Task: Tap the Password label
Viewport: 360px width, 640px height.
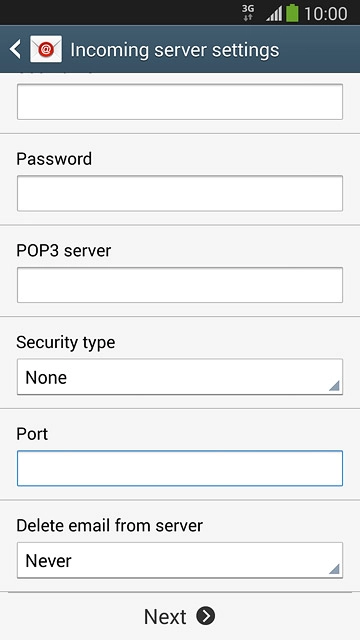Action: point(54,159)
